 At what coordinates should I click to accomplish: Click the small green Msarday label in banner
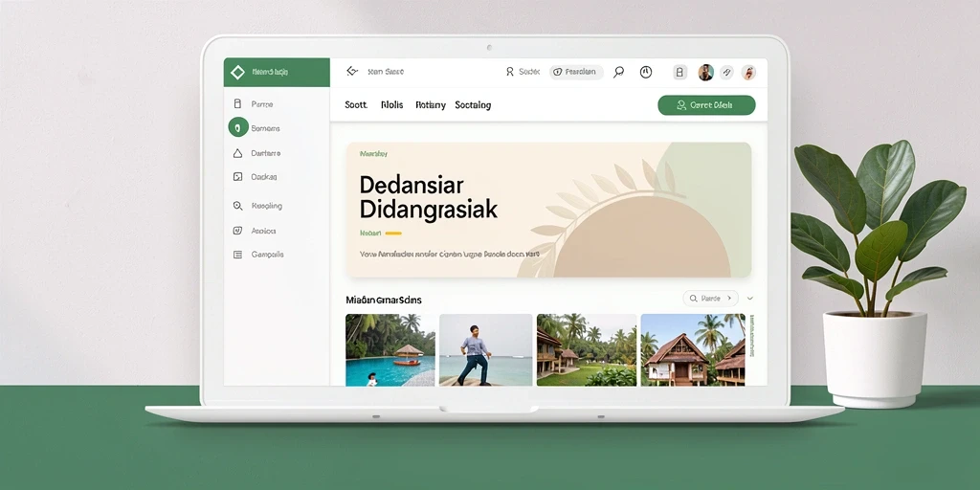[374, 153]
